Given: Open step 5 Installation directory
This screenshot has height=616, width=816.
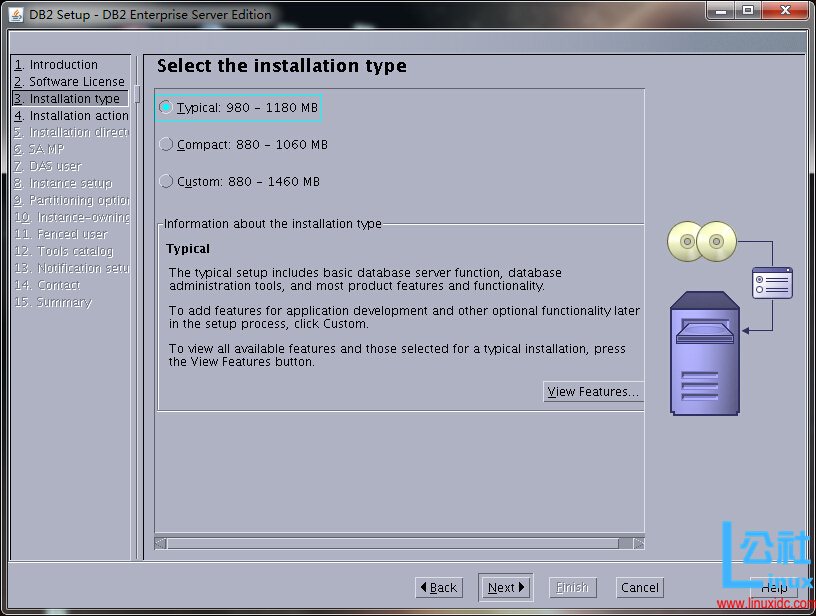Looking at the screenshot, I should (71, 132).
